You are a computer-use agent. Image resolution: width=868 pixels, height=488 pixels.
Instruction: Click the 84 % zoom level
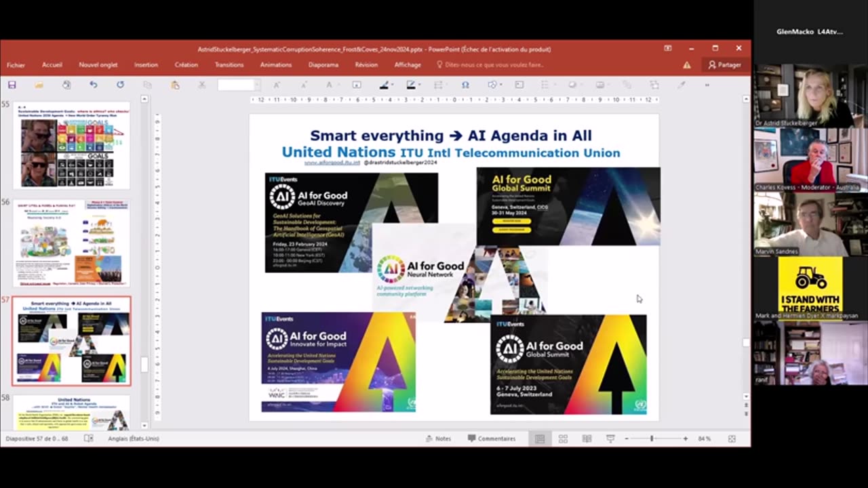tap(705, 439)
